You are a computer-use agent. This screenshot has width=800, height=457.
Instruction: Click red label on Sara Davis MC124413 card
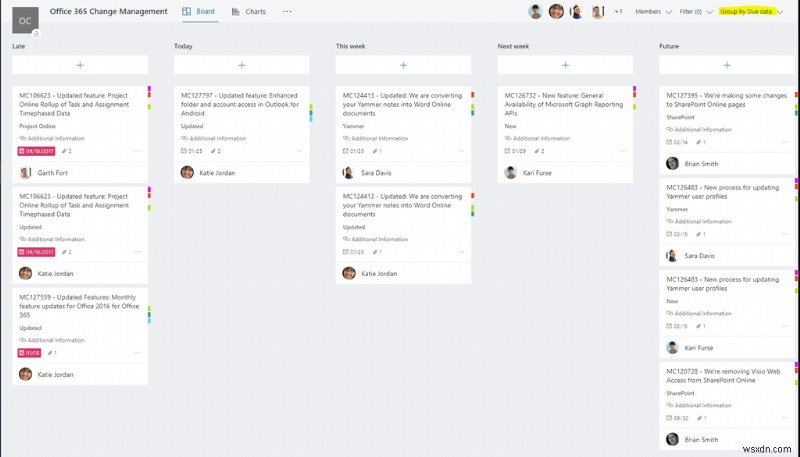click(x=473, y=95)
